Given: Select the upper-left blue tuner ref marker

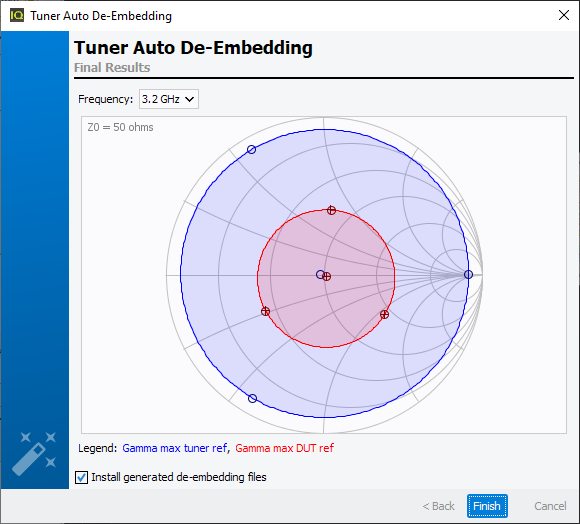Looking at the screenshot, I should pyautogui.click(x=252, y=149).
